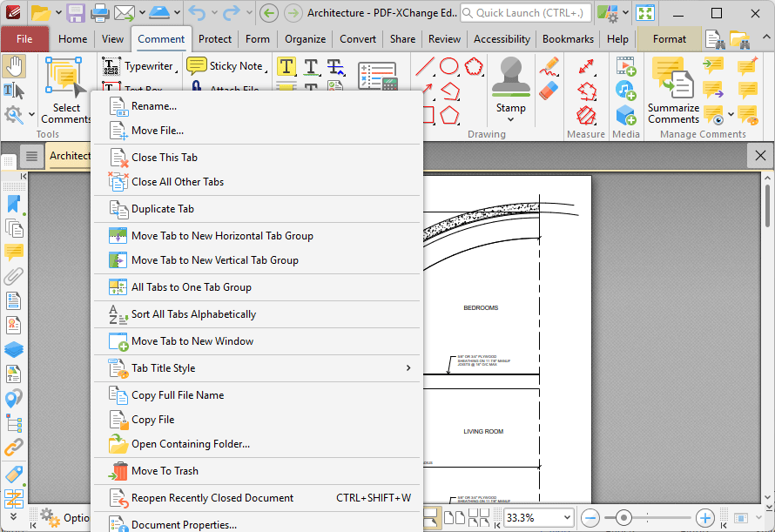Click the Add Video media icon
Screen dimensions: 775x532
click(x=626, y=66)
